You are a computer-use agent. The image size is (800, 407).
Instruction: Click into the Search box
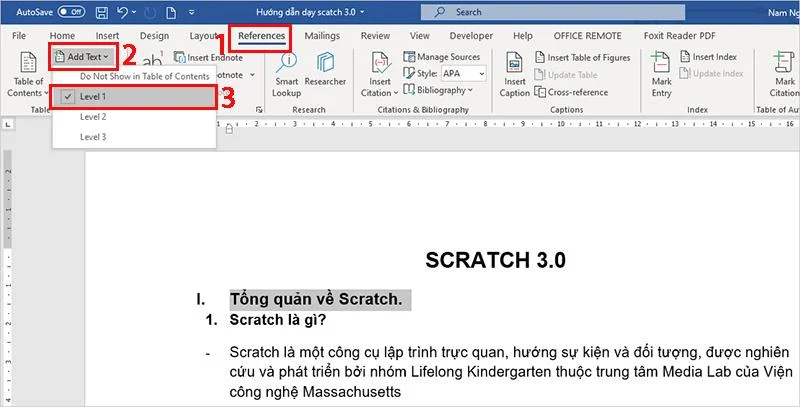tap(553, 12)
